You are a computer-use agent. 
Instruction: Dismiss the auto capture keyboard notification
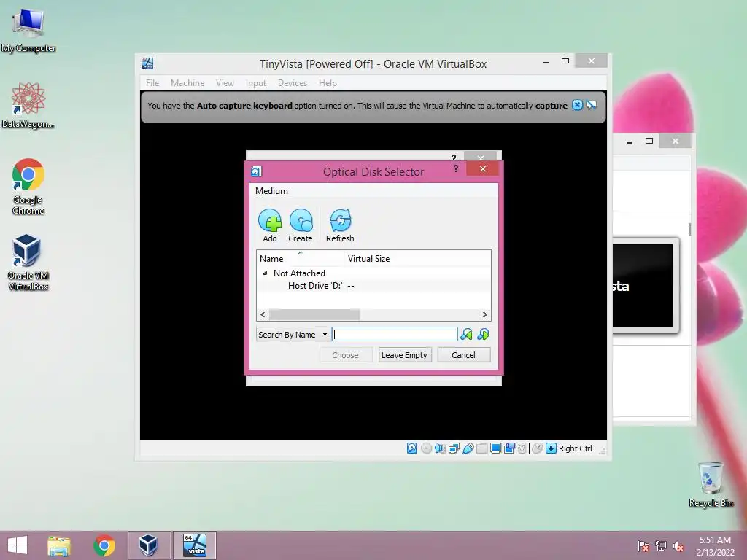pyautogui.click(x=577, y=105)
